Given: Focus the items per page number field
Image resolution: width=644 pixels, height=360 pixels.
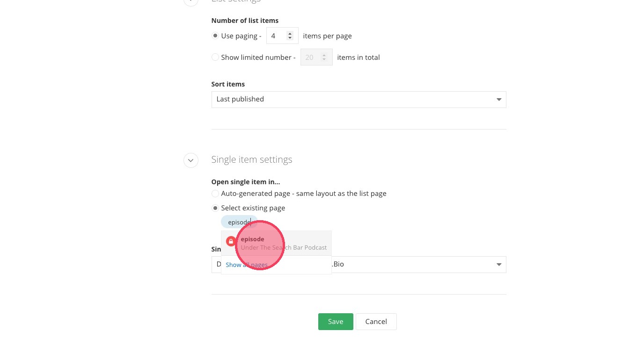Looking at the screenshot, I should 276,36.
